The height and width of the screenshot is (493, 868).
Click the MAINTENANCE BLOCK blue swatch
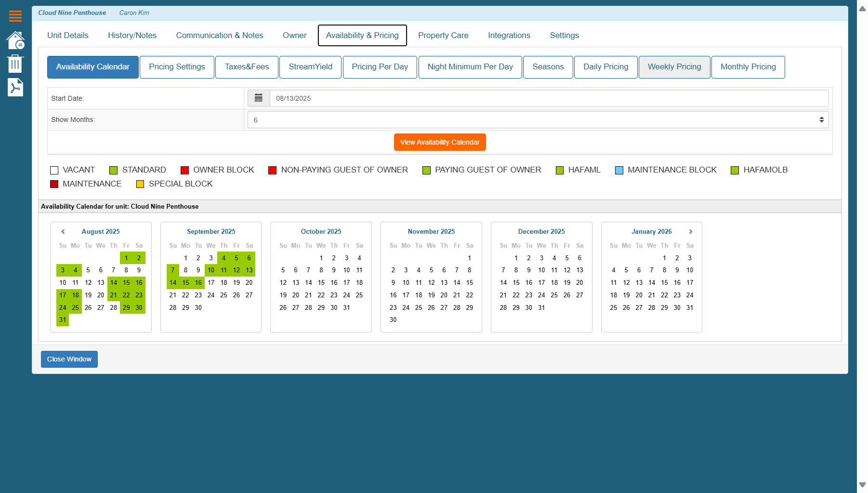(x=619, y=170)
